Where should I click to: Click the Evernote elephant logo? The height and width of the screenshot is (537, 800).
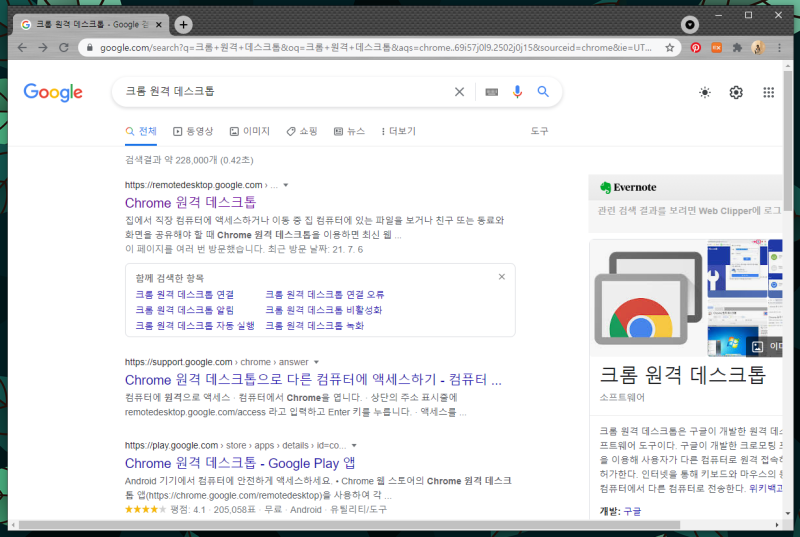click(x=606, y=188)
